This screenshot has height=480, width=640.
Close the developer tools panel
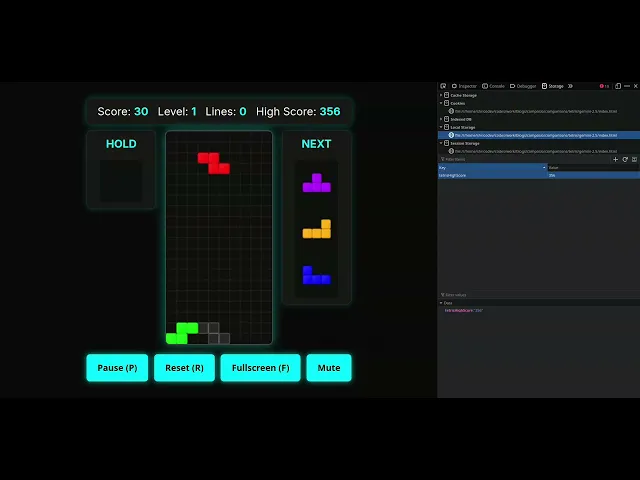(x=636, y=86)
